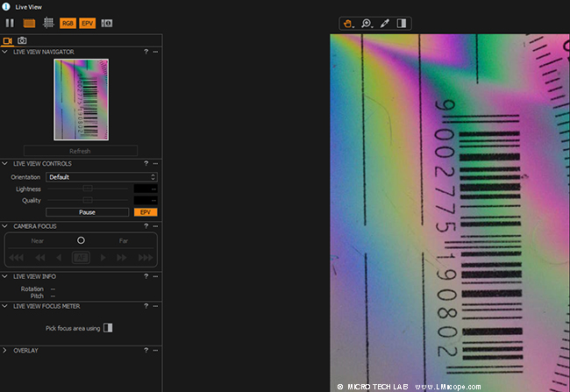Viewport: 570px width, 392px height.
Task: Open the Live View Navigator options menu
Action: pos(155,52)
